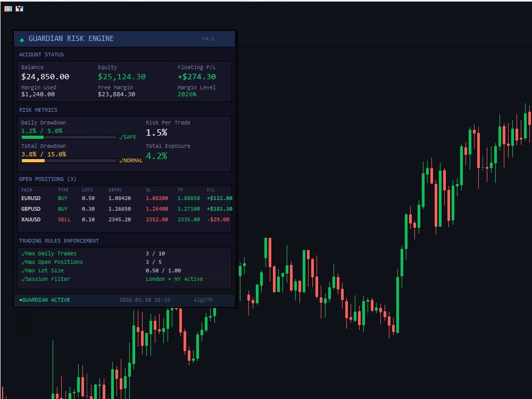The image size is (532, 399).
Task: Click the SELL type of XAUUSD
Action: click(x=64, y=220)
